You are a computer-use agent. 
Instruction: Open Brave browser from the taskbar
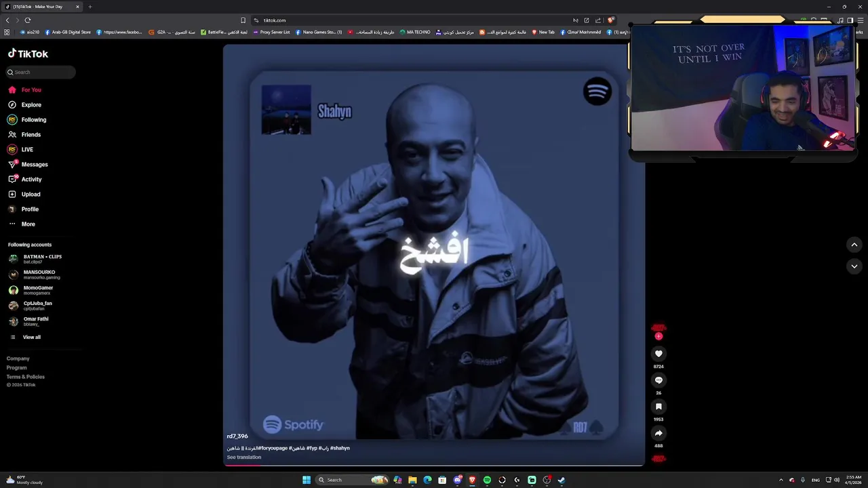(472, 480)
